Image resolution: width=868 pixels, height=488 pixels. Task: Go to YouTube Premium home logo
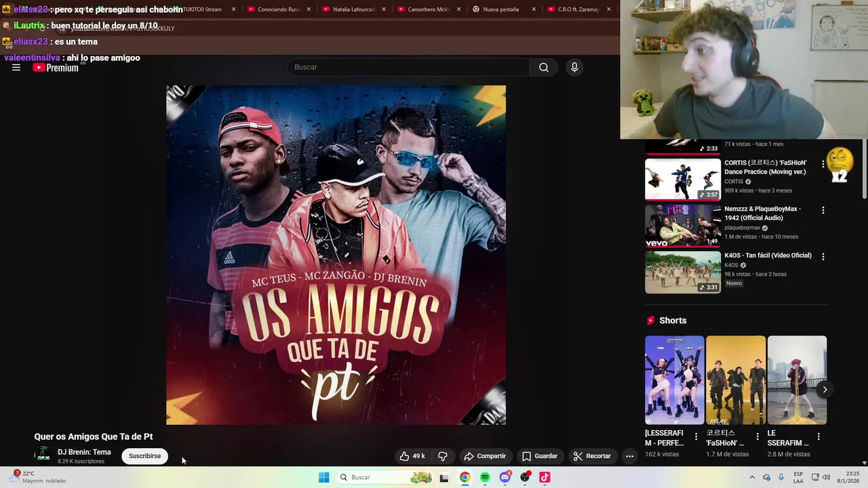56,68
